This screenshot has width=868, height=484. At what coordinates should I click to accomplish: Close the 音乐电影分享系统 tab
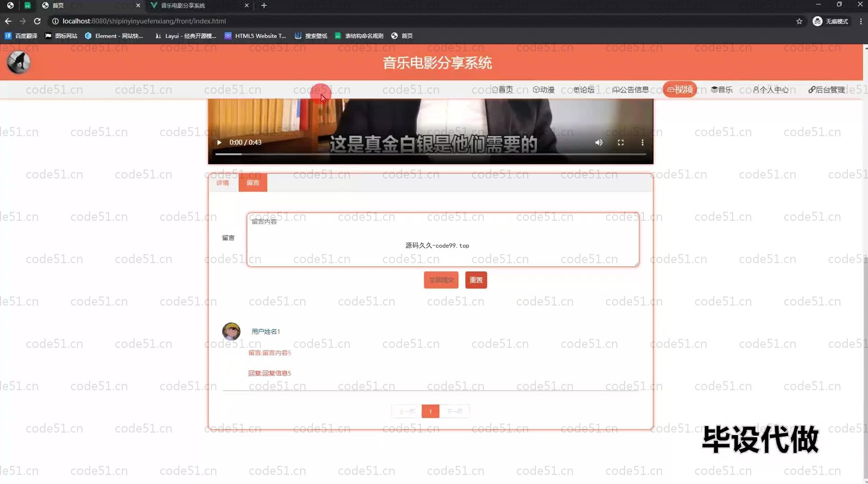tap(247, 5)
